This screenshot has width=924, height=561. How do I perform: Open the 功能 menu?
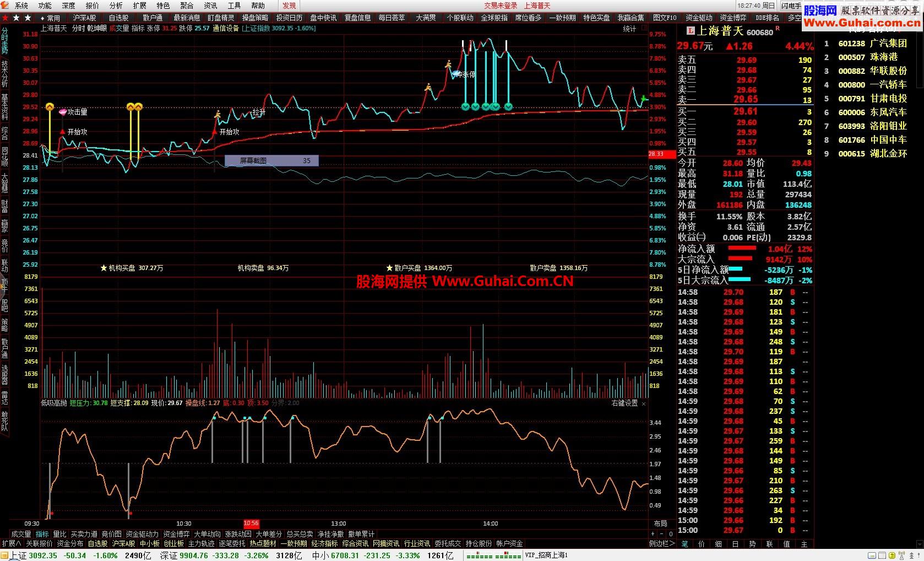click(x=45, y=6)
